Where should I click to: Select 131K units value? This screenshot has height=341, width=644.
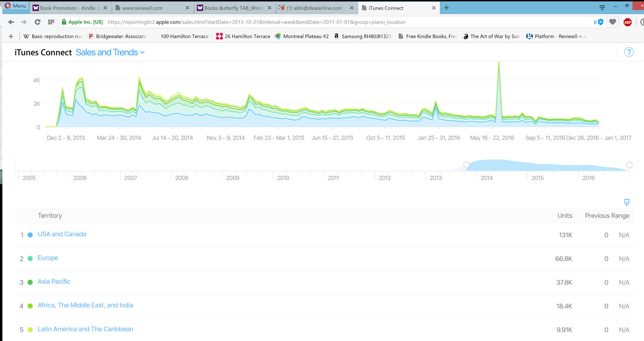point(565,235)
